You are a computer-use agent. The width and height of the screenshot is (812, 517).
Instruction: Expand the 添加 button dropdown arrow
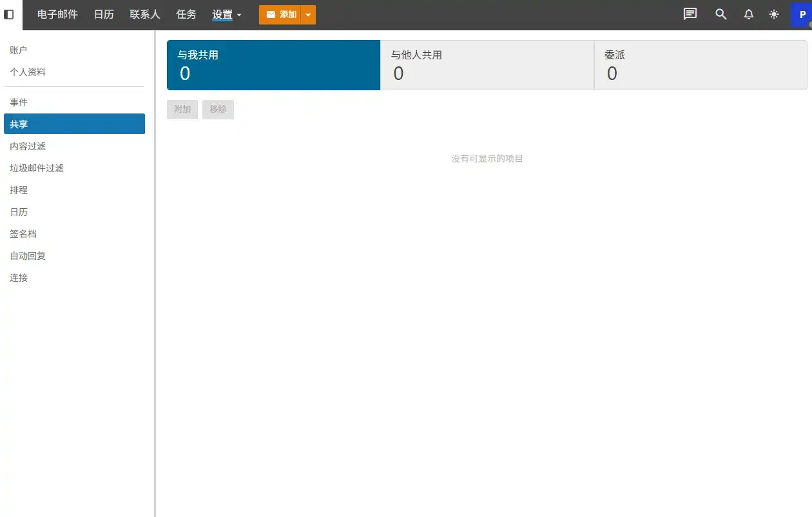pos(307,14)
